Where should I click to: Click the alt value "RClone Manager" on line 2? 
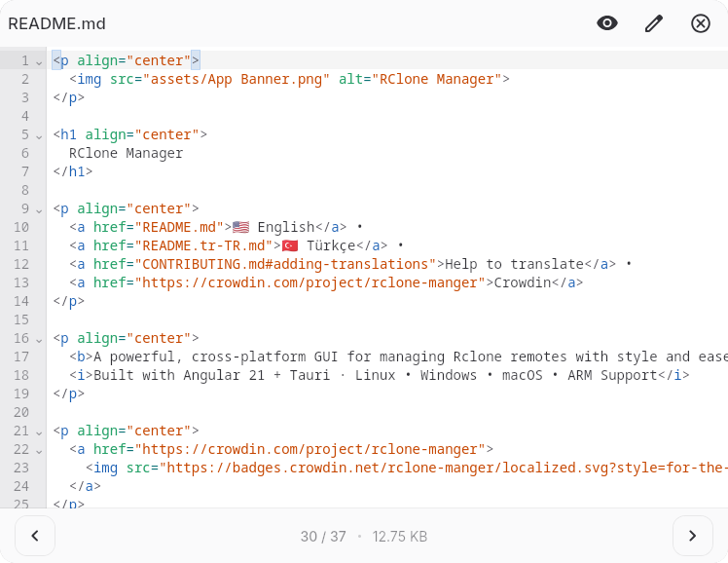437,79
